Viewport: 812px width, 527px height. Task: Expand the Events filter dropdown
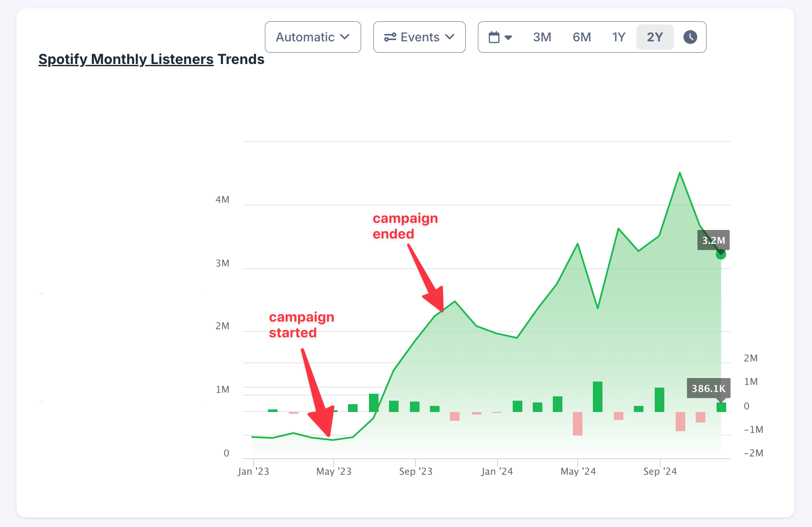click(419, 37)
